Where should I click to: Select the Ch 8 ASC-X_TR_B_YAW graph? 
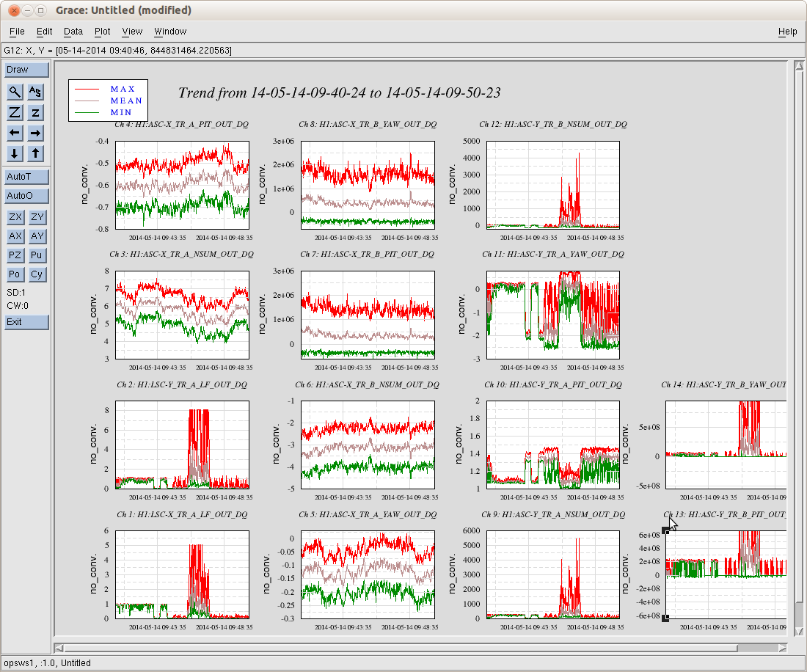tap(368, 185)
